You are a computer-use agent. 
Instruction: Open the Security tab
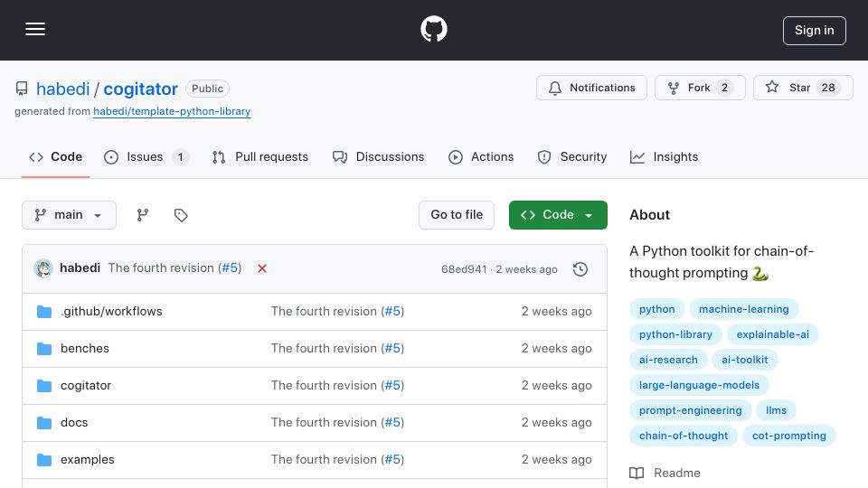(x=571, y=157)
